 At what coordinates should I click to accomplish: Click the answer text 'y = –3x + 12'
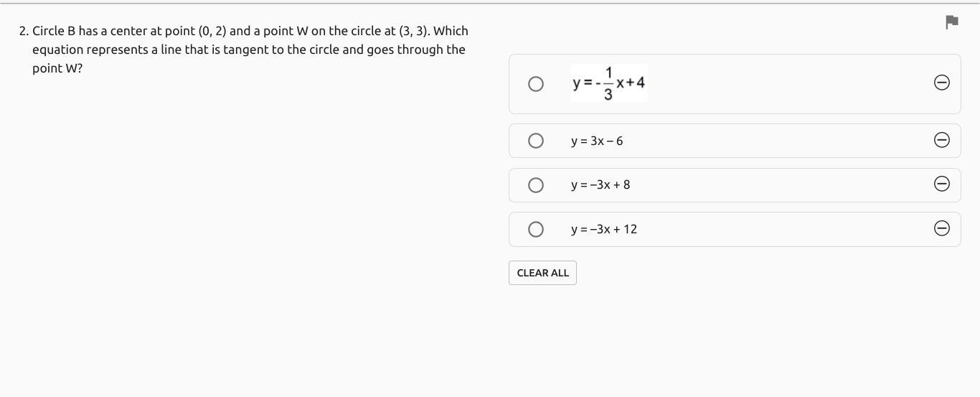click(x=604, y=230)
